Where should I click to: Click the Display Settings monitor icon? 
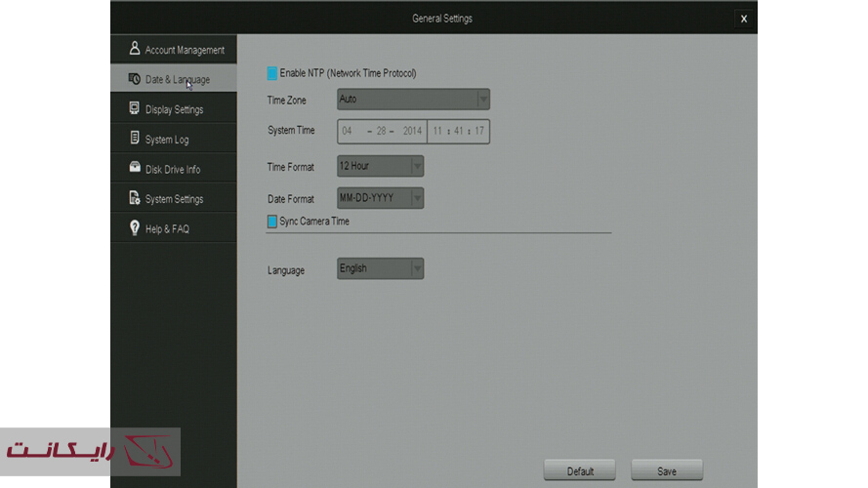[135, 109]
